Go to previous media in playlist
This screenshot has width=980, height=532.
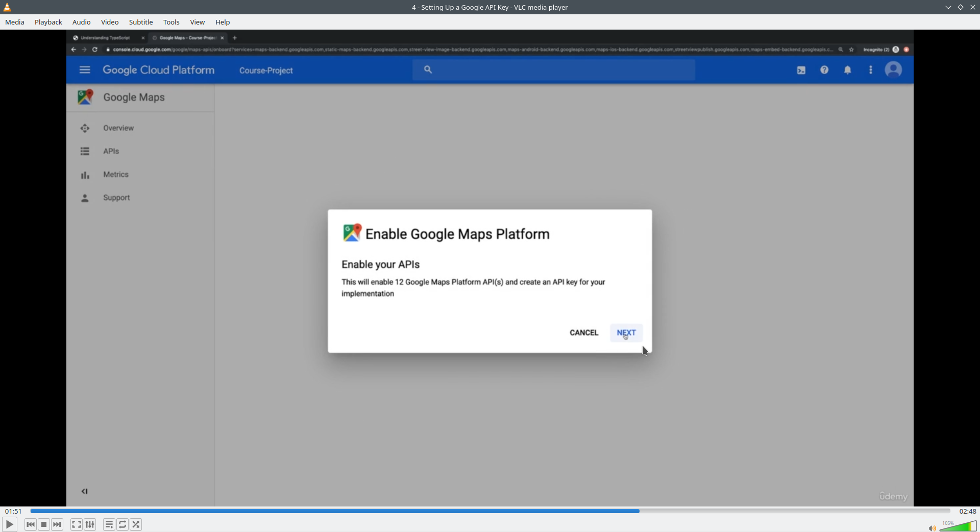(31, 524)
